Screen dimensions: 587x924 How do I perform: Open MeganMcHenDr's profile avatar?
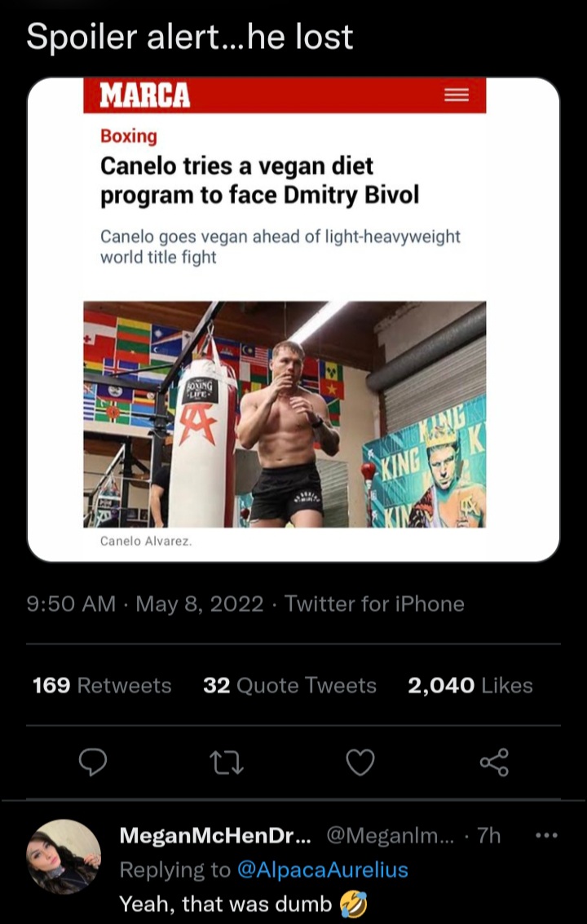pyautogui.click(x=64, y=857)
